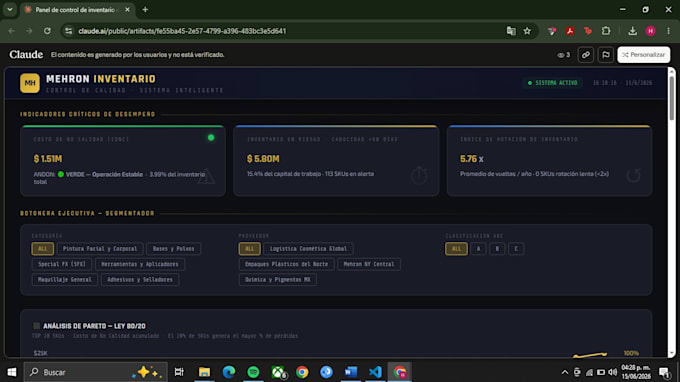Screen dimensions: 680x382
Task: Open the Chrome profile avatar
Action: click(x=650, y=31)
